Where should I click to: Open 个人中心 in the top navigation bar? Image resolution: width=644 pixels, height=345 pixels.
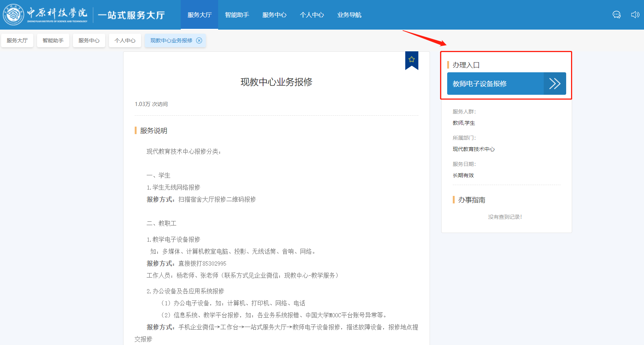pyautogui.click(x=312, y=15)
